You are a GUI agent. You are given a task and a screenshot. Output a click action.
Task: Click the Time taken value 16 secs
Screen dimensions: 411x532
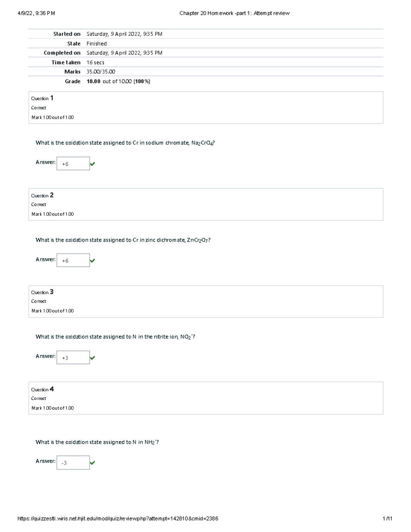tap(95, 63)
